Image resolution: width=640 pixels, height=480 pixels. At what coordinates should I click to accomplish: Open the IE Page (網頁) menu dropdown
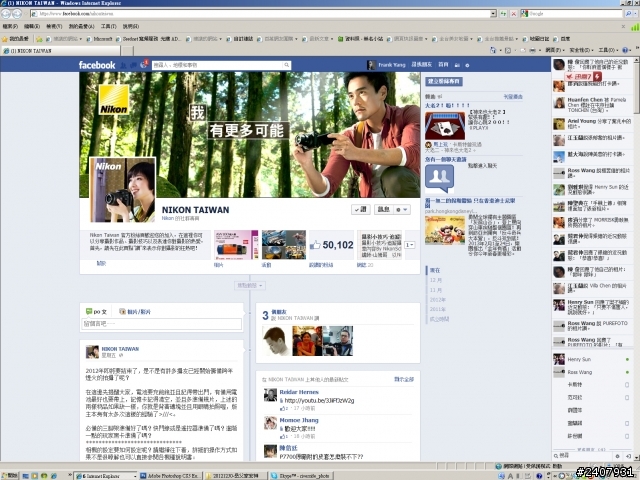pyautogui.click(x=555, y=50)
